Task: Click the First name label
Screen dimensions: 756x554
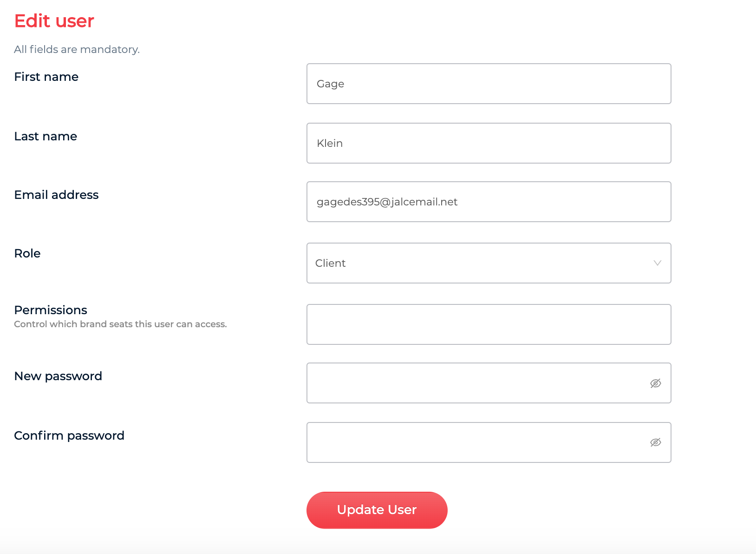Action: 46,77
